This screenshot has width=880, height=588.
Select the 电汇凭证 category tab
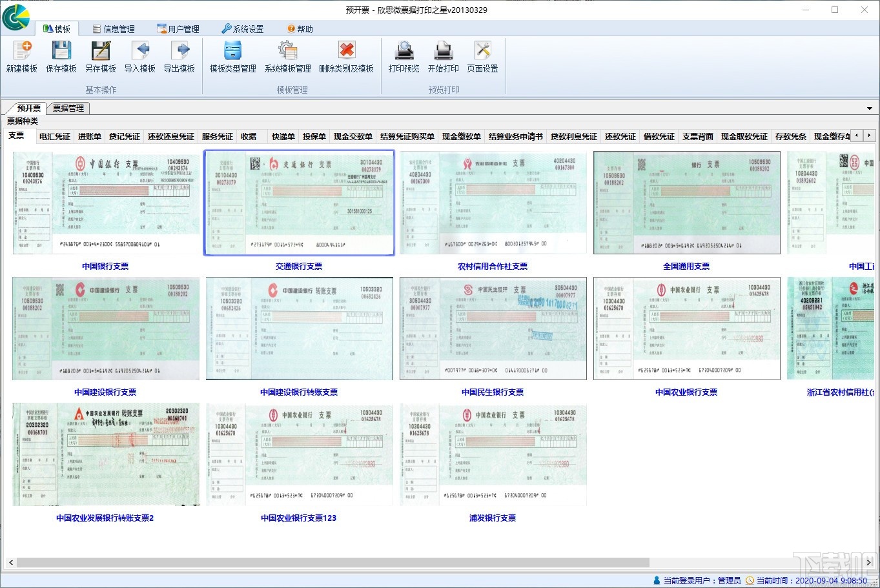click(x=54, y=136)
